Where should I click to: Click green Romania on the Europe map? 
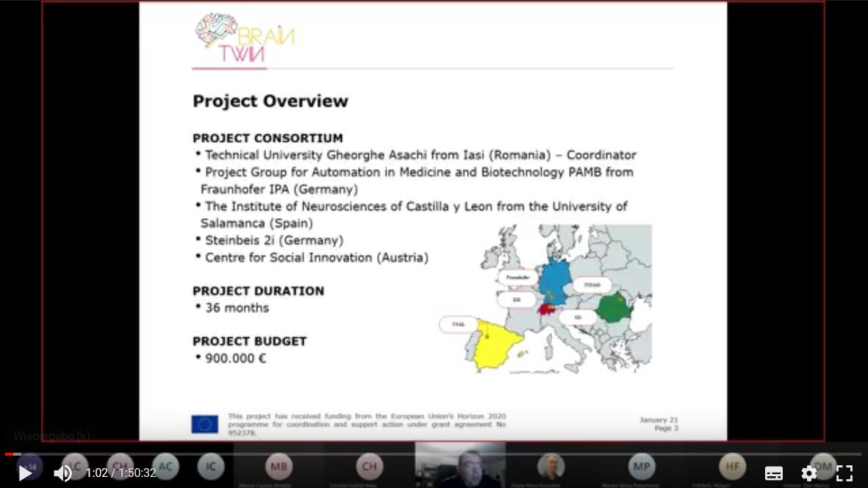pyautogui.click(x=614, y=308)
